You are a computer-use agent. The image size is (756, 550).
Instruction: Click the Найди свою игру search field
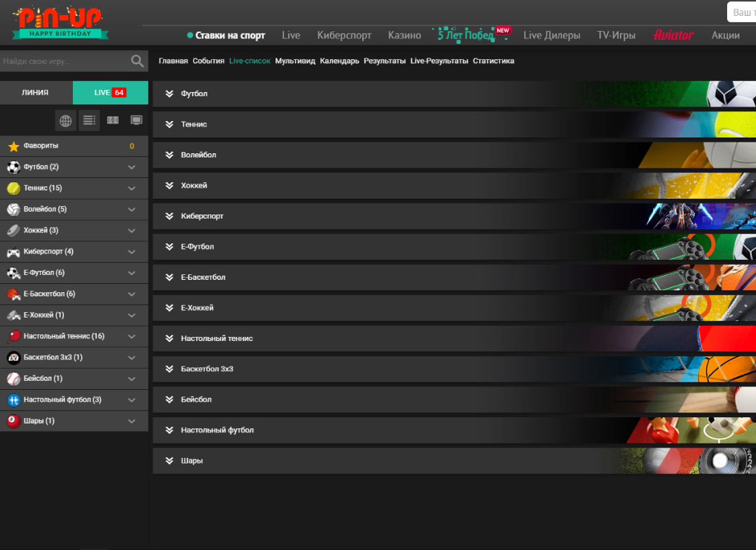pyautogui.click(x=63, y=61)
